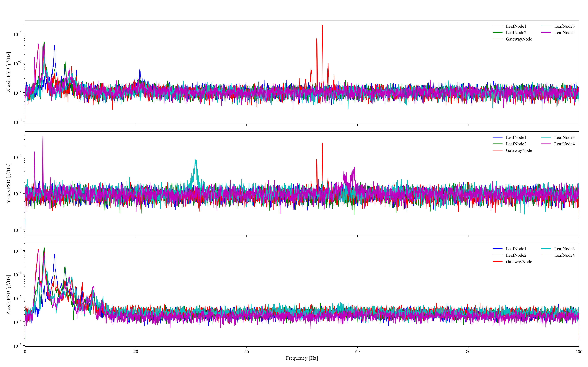Click LeafNode2 legend label in Z-axis plot
This screenshot has width=588, height=367.
click(x=516, y=255)
